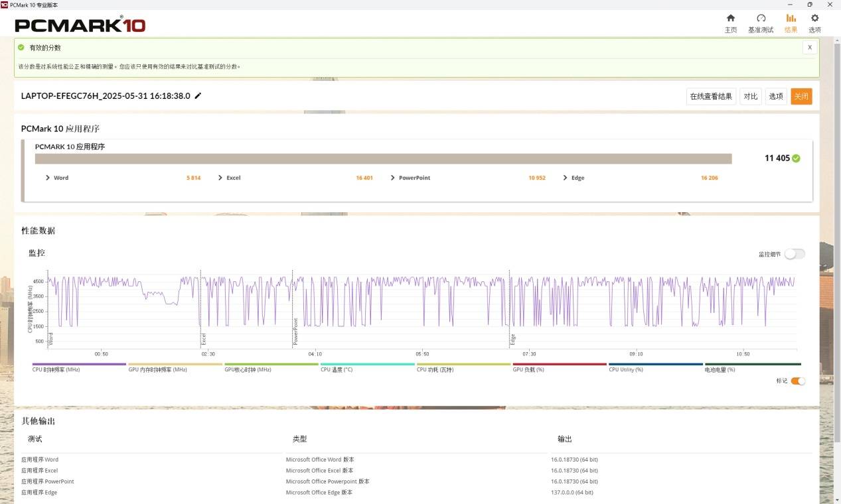
Task: Expand the PowerPoint score section
Action: point(393,178)
